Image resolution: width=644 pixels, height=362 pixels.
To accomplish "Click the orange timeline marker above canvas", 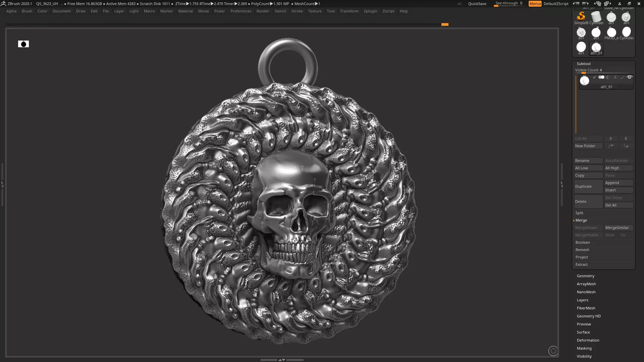I will (445, 24).
